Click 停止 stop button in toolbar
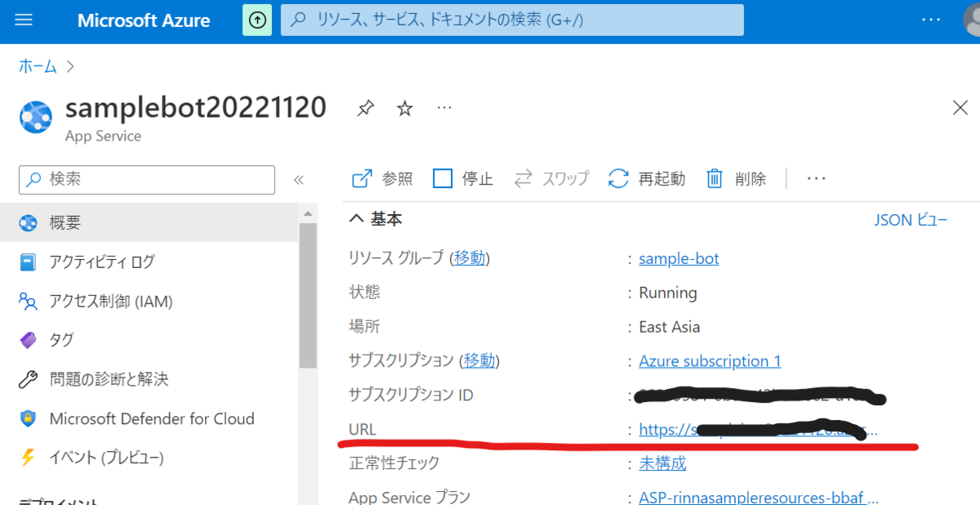Image resolution: width=980 pixels, height=505 pixels. click(463, 179)
